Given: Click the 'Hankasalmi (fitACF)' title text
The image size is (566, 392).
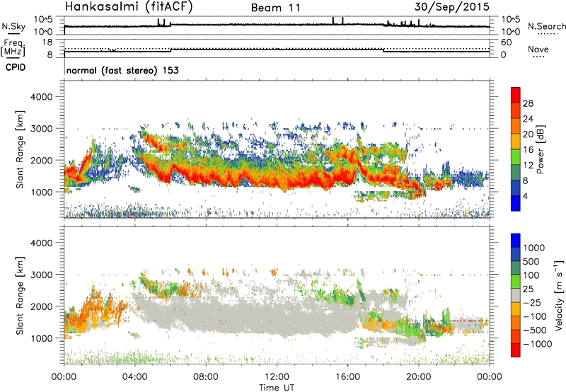Looking at the screenshot, I should [x=129, y=6].
